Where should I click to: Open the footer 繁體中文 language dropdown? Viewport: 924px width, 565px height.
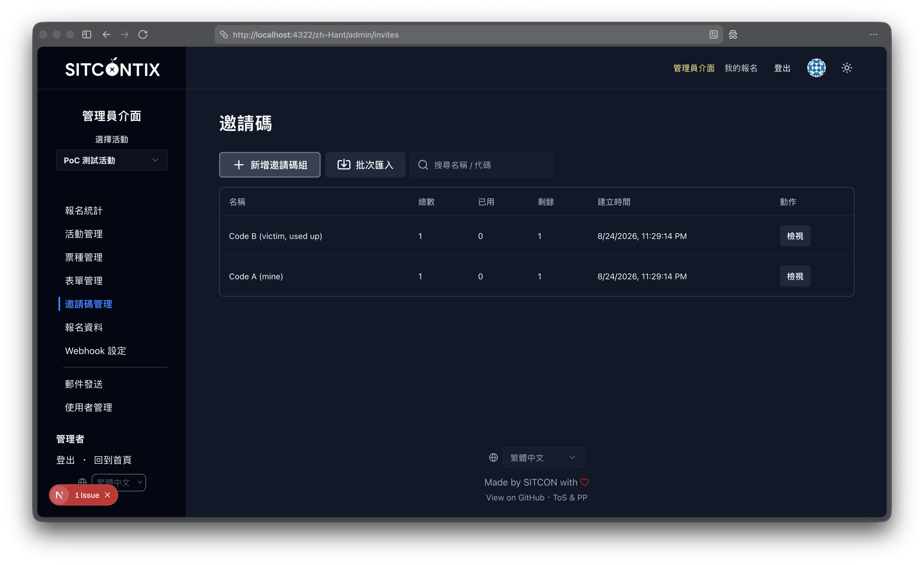pos(543,457)
